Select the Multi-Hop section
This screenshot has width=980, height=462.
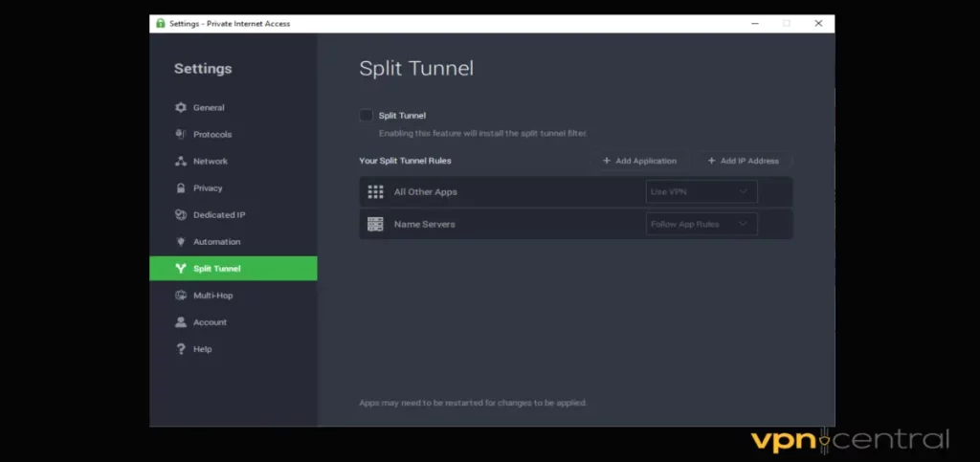point(234,296)
